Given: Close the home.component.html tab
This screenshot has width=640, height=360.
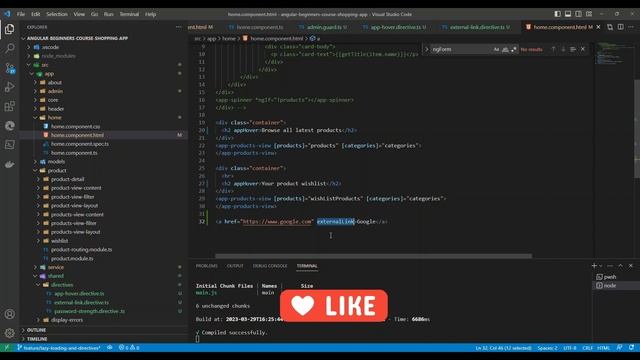Looking at the screenshot, I should (598, 27).
